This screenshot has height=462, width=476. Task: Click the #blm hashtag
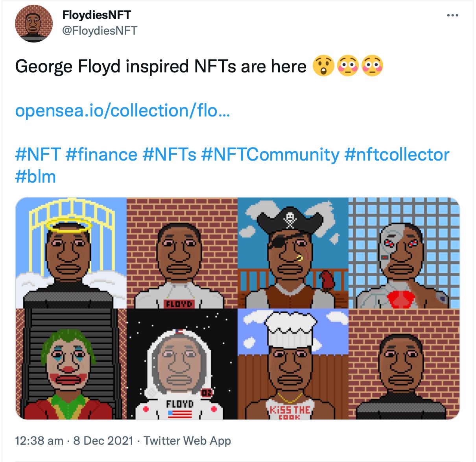[x=35, y=176]
